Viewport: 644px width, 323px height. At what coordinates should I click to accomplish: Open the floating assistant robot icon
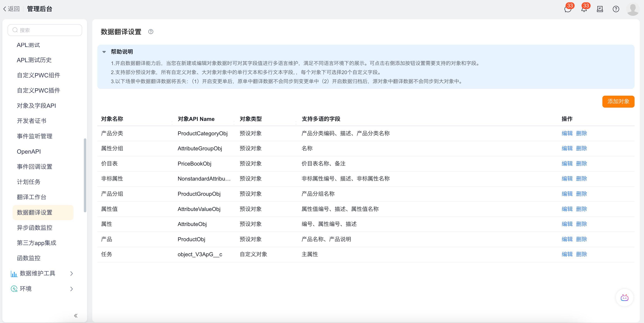point(624,298)
